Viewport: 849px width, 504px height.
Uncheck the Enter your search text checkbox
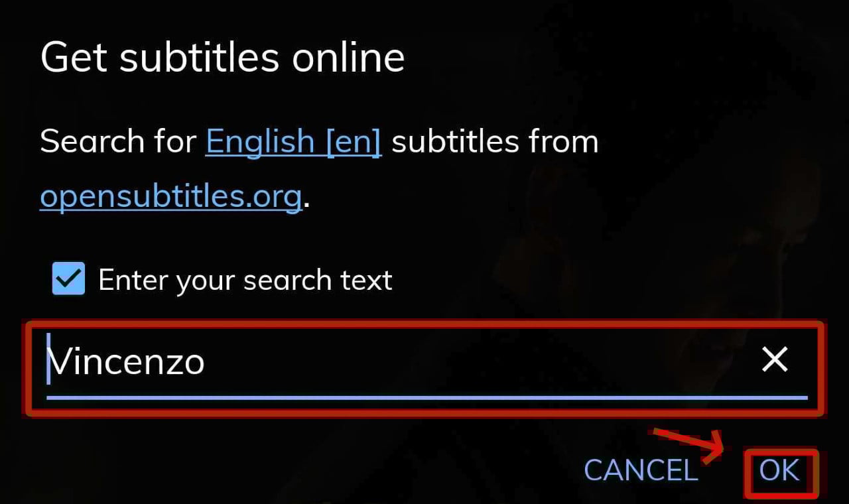(x=68, y=279)
